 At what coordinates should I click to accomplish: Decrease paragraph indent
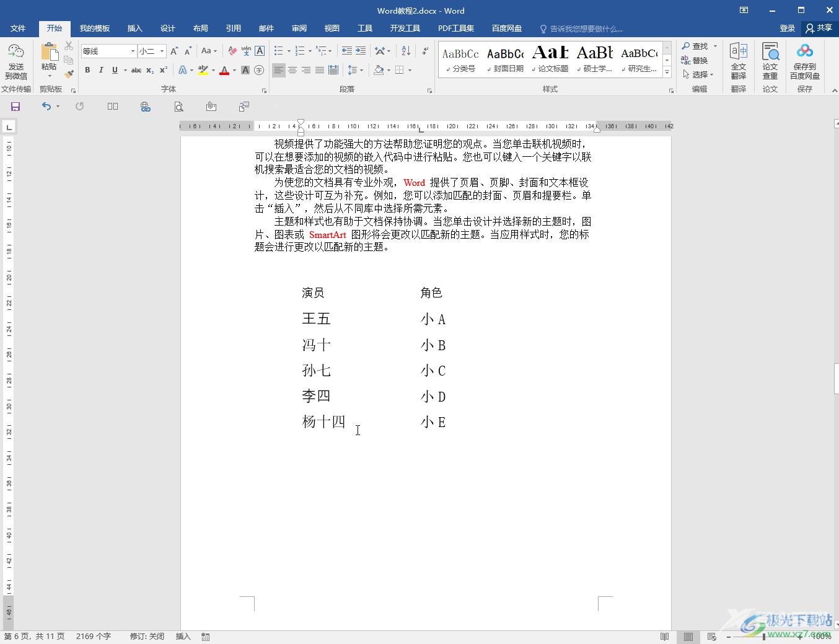coord(347,51)
